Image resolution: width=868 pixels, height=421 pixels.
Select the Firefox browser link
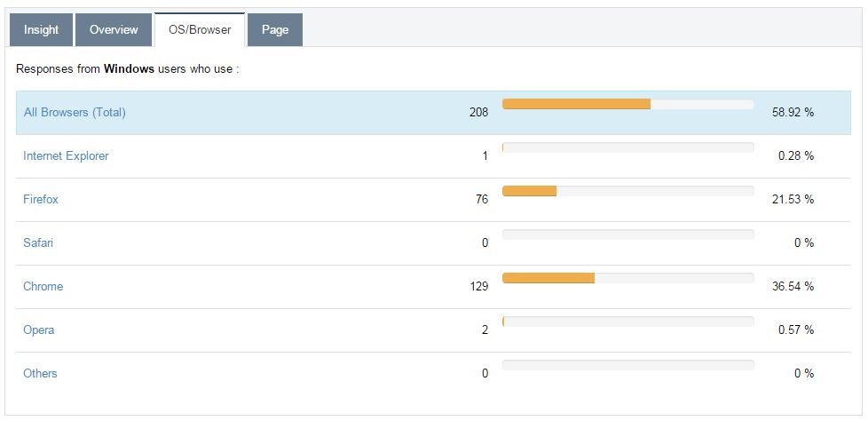click(41, 200)
